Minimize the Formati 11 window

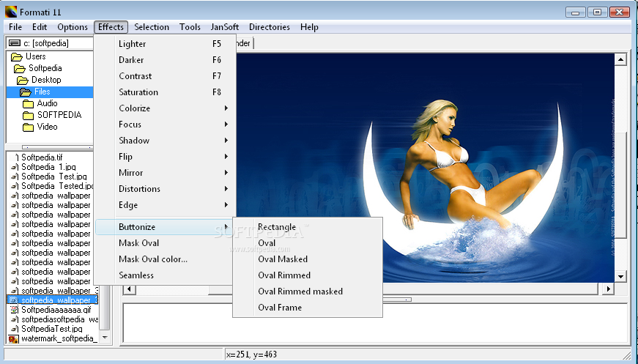point(575,12)
